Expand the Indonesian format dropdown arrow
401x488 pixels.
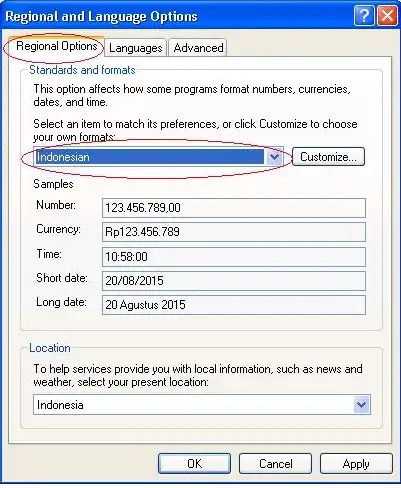[x=275, y=157]
